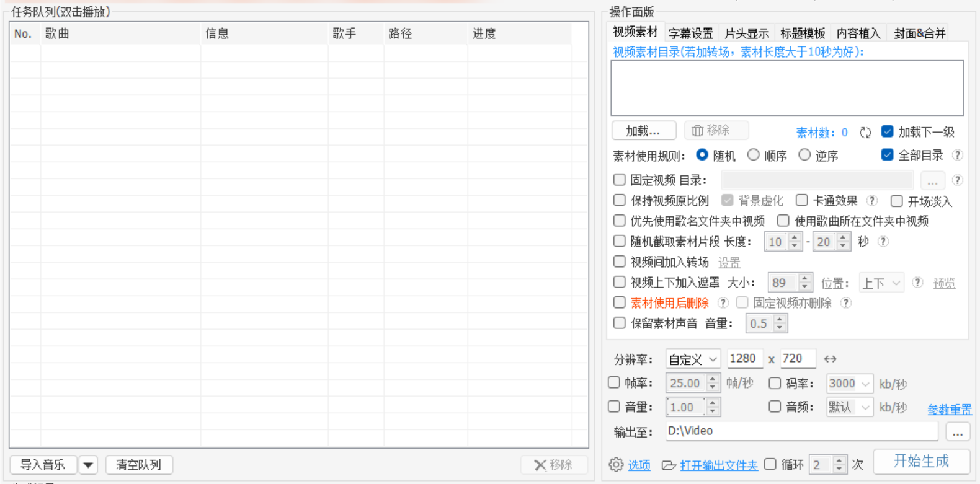The width and height of the screenshot is (980, 484).
Task: Enable the 循环 checkbox
Action: [x=770, y=464]
